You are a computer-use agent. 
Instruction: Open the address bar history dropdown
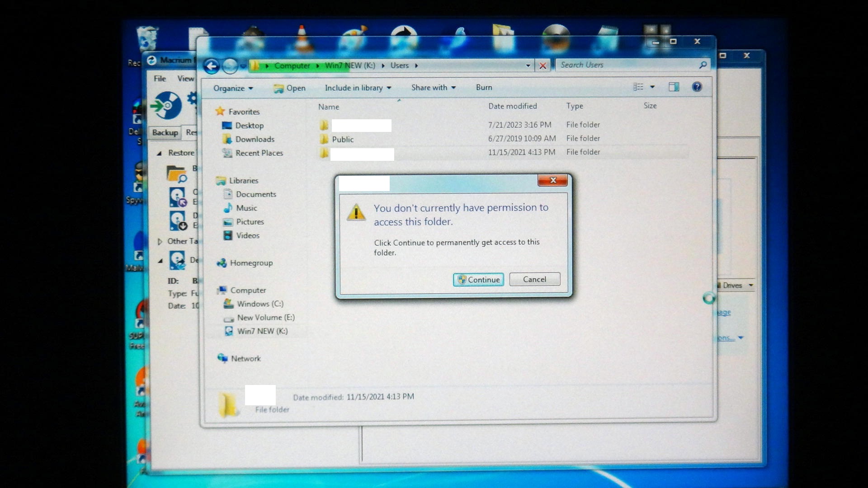pos(528,66)
